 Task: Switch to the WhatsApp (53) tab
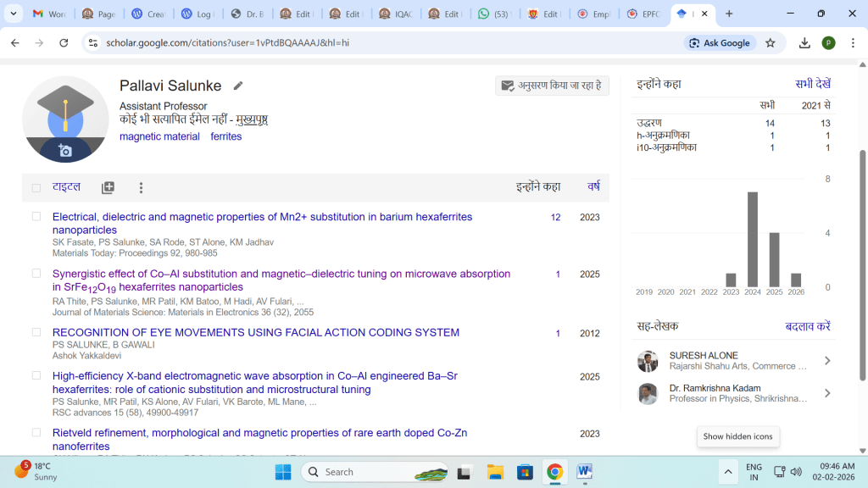(493, 14)
